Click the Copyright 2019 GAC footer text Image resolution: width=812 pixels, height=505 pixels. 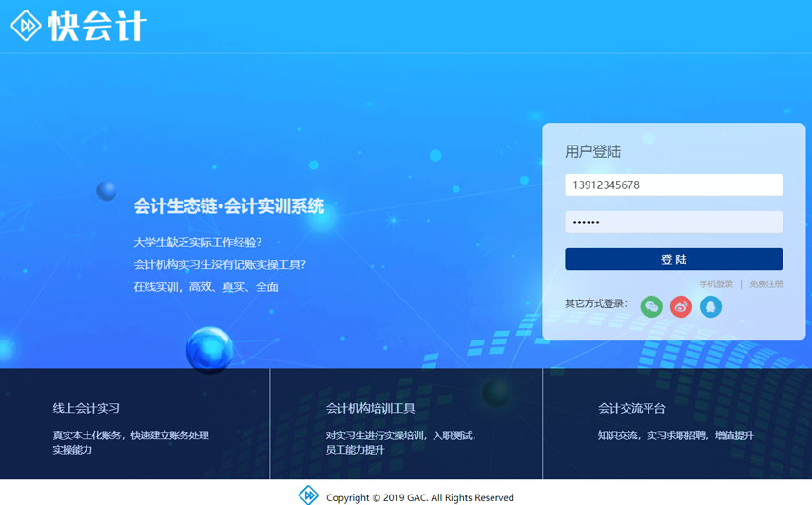click(x=419, y=497)
